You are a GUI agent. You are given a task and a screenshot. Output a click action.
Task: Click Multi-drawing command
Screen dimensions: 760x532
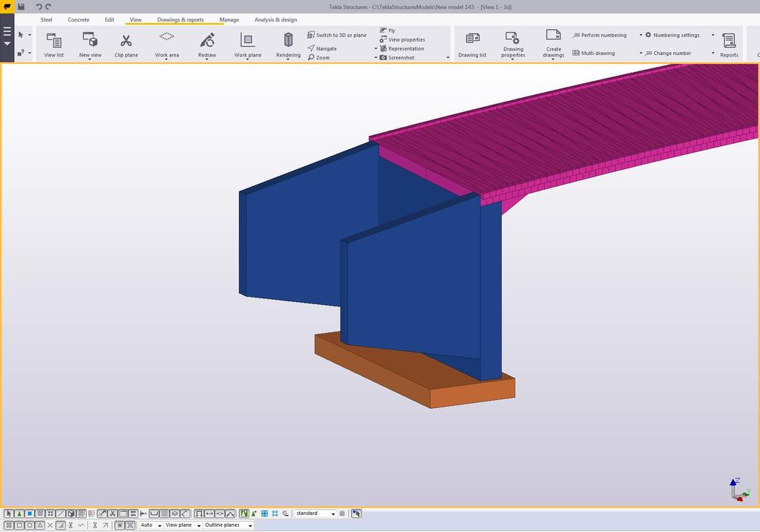pos(594,53)
